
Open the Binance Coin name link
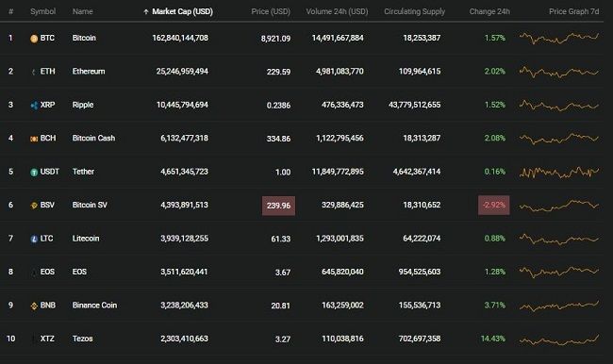click(94, 306)
